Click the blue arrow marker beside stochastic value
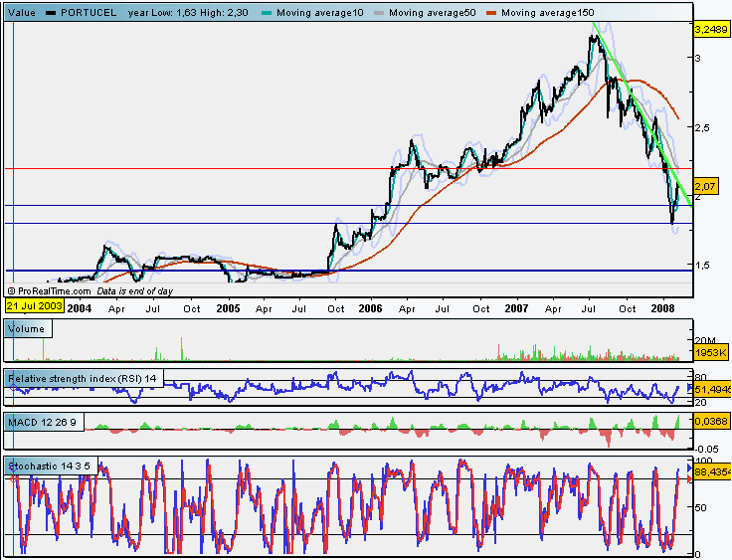This screenshot has width=732, height=560. [690, 467]
